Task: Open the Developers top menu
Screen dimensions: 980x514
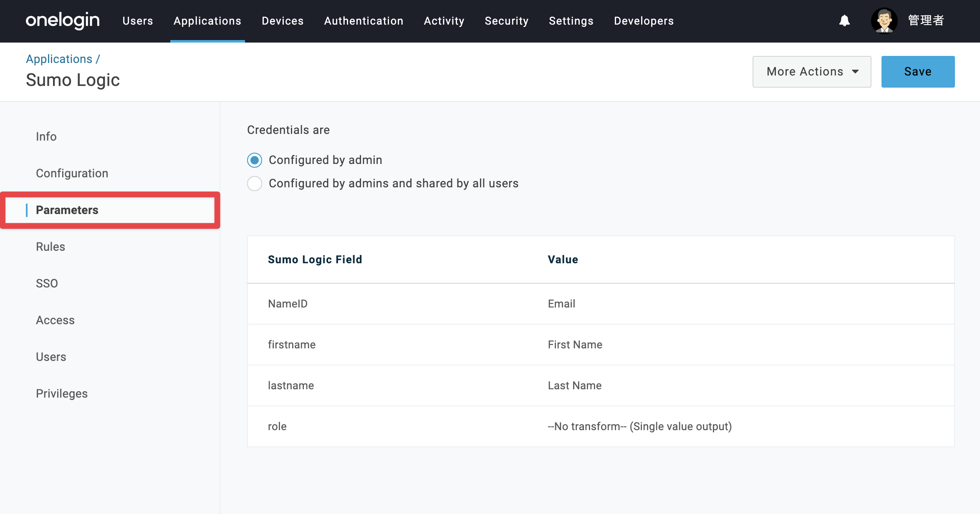Action: pyautogui.click(x=644, y=21)
